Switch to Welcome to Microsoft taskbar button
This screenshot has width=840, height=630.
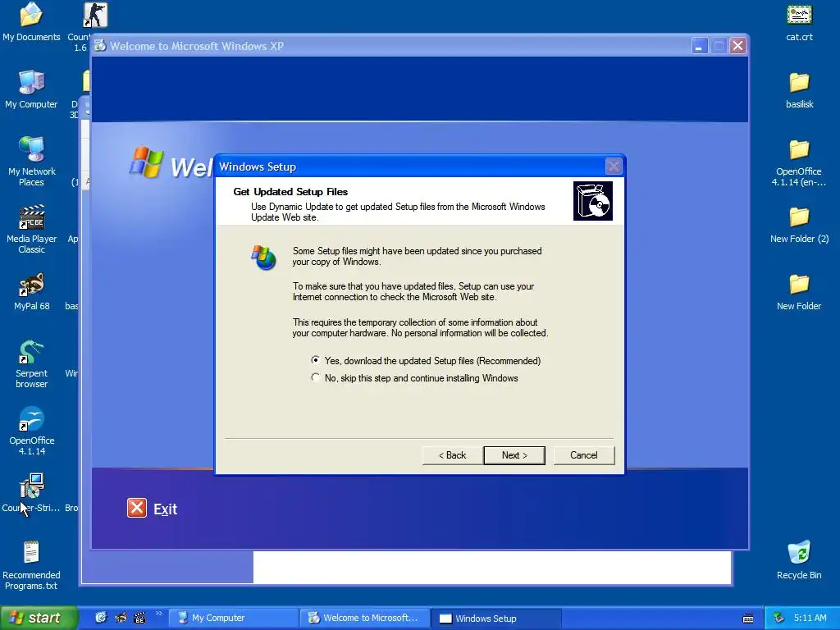[x=364, y=618]
